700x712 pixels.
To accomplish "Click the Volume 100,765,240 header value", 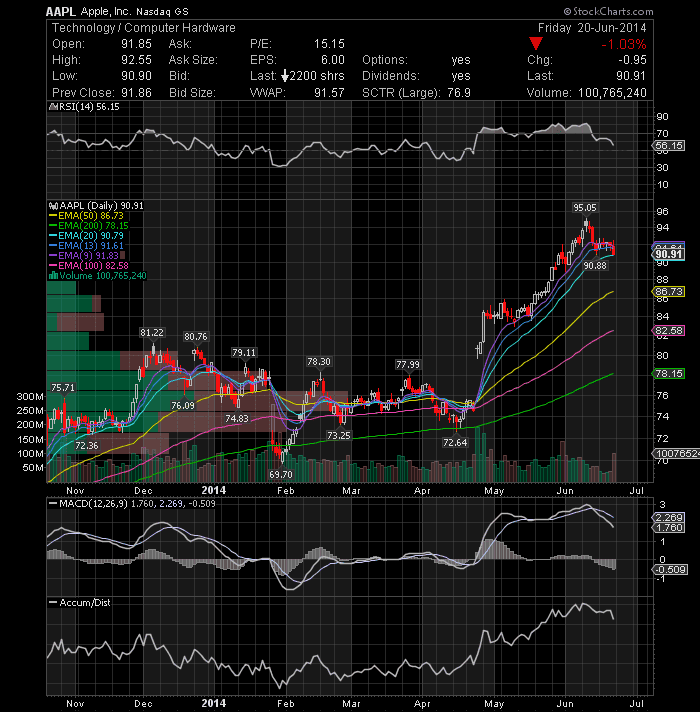I will coord(612,93).
